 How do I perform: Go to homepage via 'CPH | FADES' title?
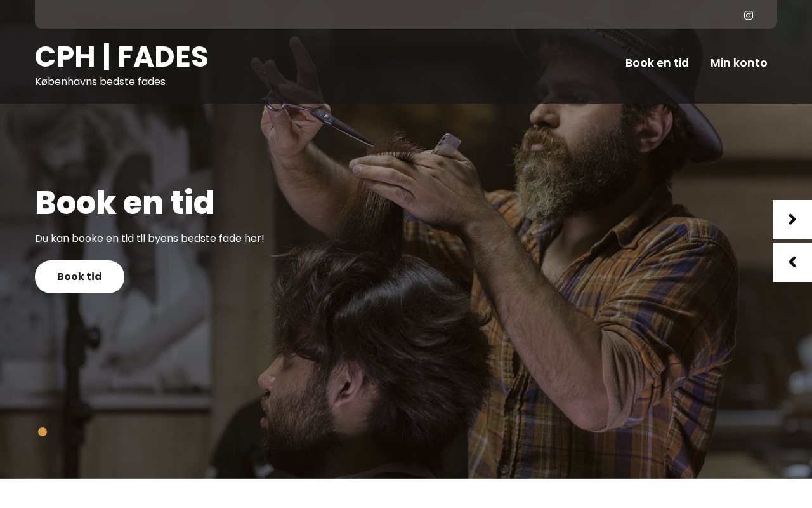[122, 57]
